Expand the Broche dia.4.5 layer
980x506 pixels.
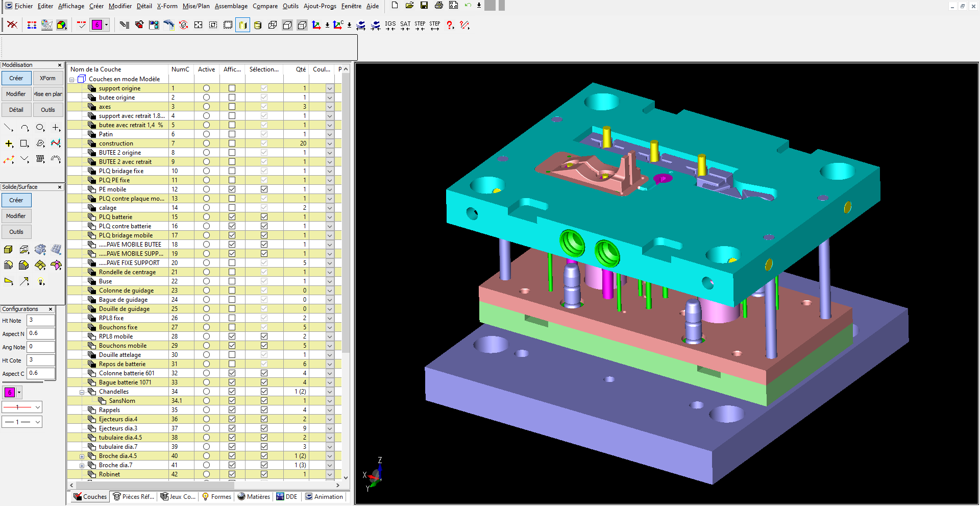click(x=82, y=456)
